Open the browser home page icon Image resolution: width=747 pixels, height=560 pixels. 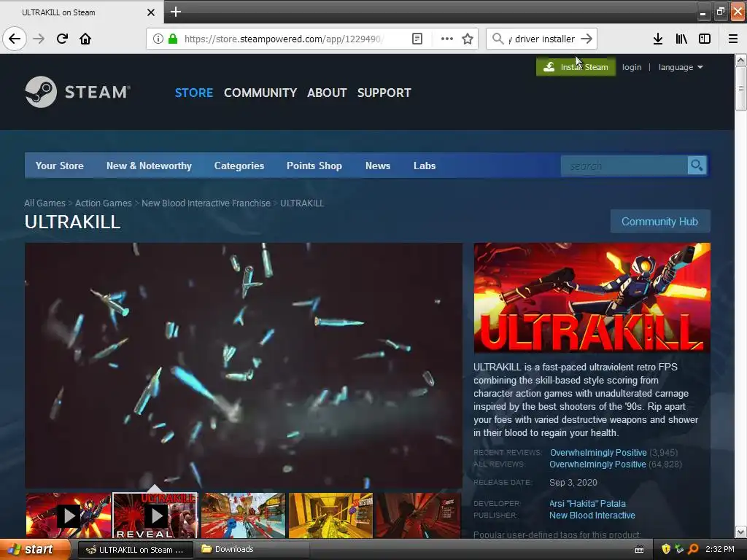point(85,39)
